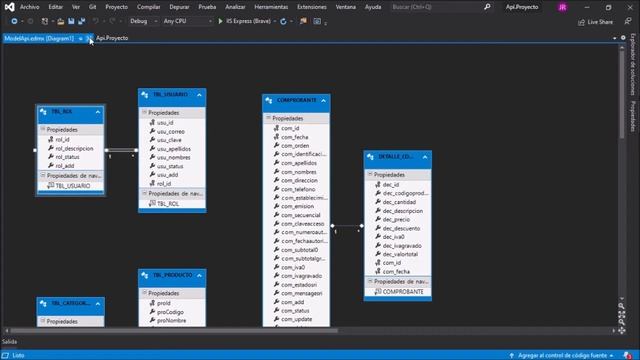640x360 pixels.
Task: Click the feedback person icon at top right
Action: (628, 21)
